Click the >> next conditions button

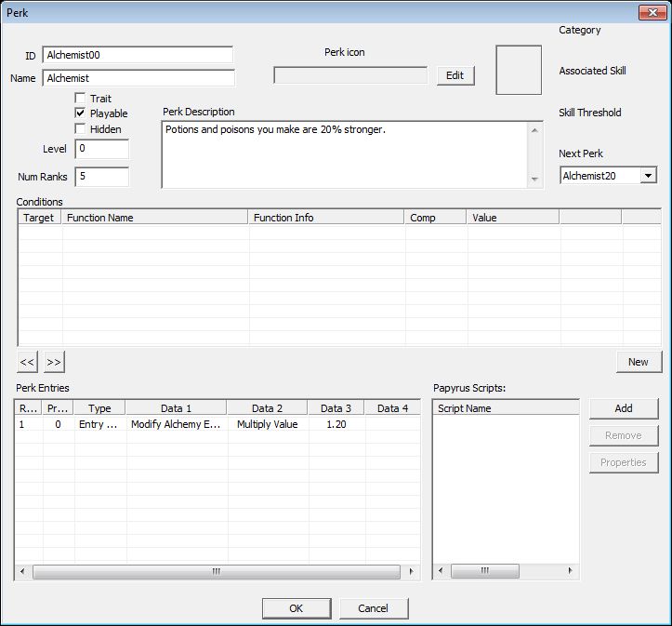(x=54, y=362)
